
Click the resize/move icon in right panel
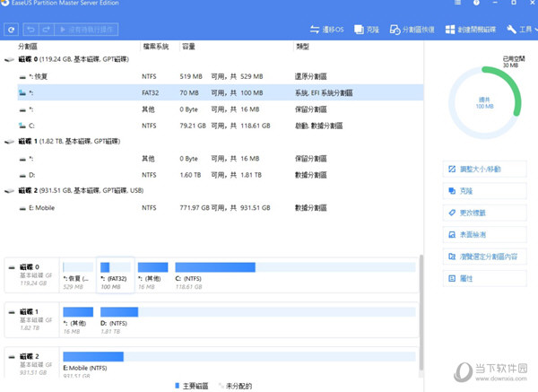click(452, 169)
